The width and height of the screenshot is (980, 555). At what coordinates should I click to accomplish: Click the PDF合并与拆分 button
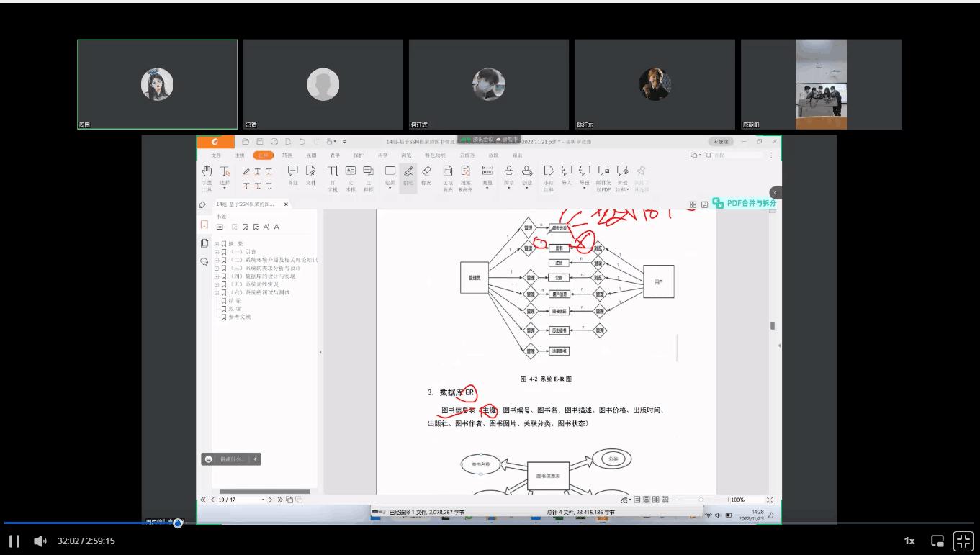click(x=745, y=204)
